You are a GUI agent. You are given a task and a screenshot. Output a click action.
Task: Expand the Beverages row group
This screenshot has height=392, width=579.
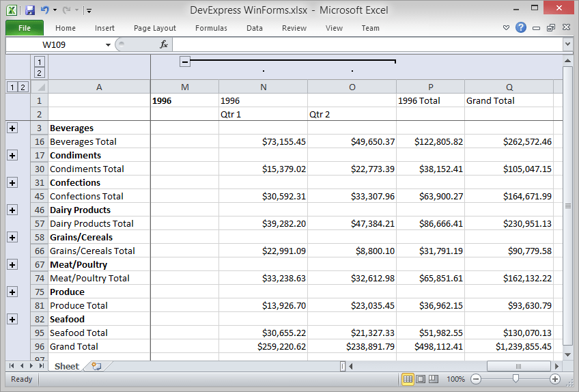12,128
